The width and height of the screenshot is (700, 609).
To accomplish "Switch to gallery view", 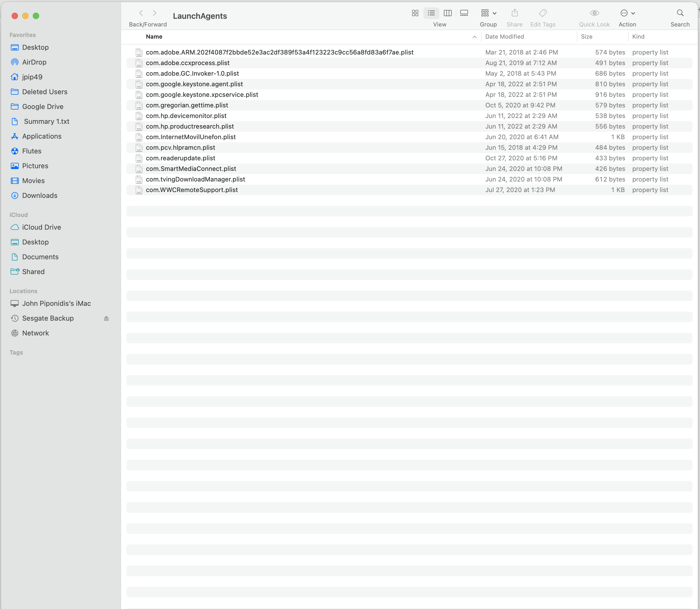I will [464, 13].
